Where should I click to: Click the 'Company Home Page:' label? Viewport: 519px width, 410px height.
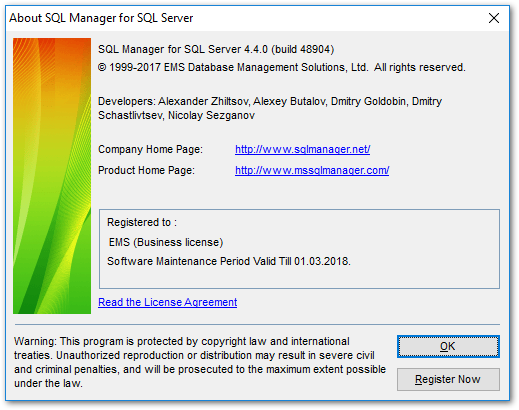click(x=150, y=149)
